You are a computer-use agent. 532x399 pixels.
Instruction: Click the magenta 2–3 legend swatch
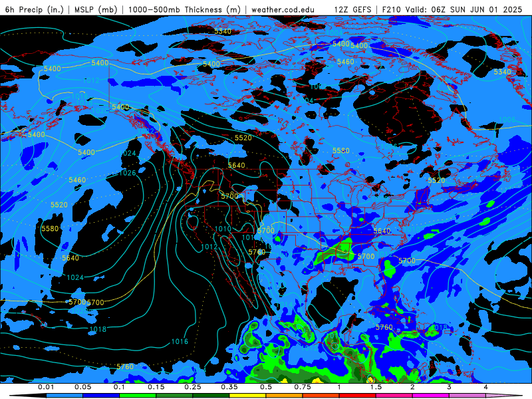coord(431,396)
